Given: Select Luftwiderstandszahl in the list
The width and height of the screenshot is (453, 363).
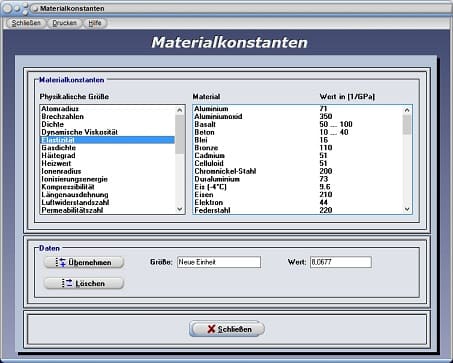Looking at the screenshot, I should 107,203.
